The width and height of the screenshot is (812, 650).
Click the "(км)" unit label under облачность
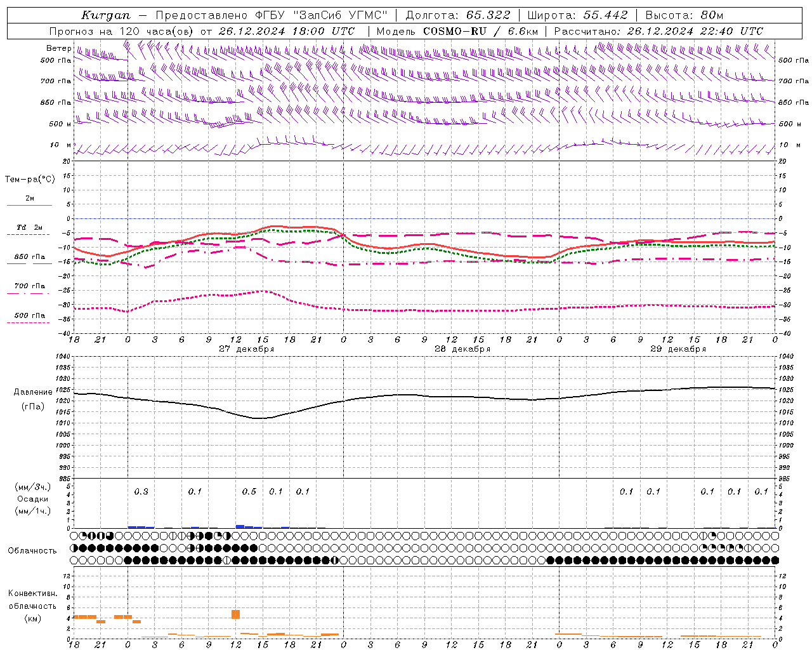point(33,618)
